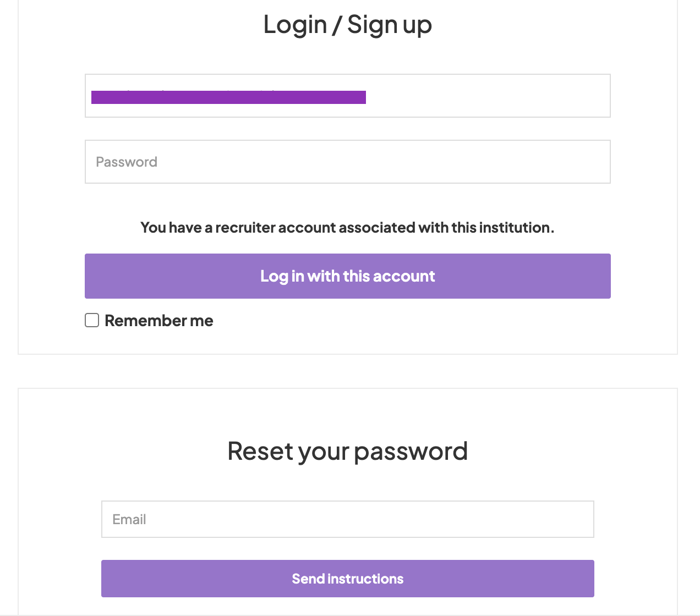Click empty right side of the username field
The width and height of the screenshot is (700, 616).
click(523, 96)
